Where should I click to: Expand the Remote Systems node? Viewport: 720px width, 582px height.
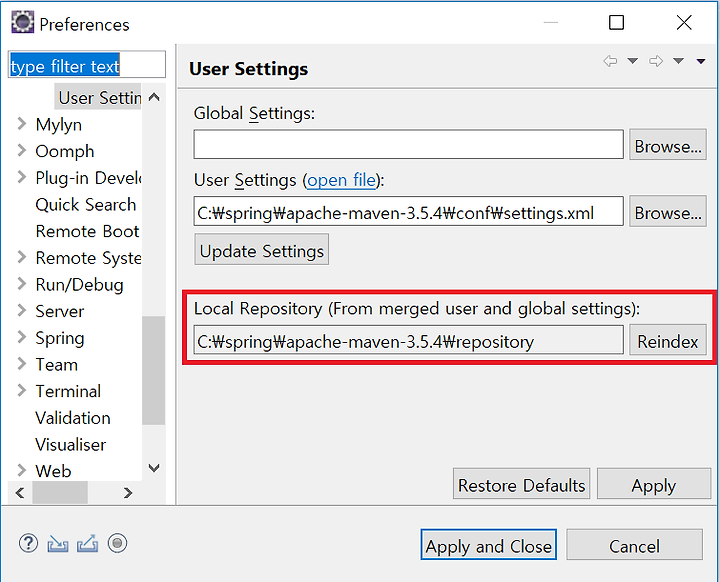point(21,257)
